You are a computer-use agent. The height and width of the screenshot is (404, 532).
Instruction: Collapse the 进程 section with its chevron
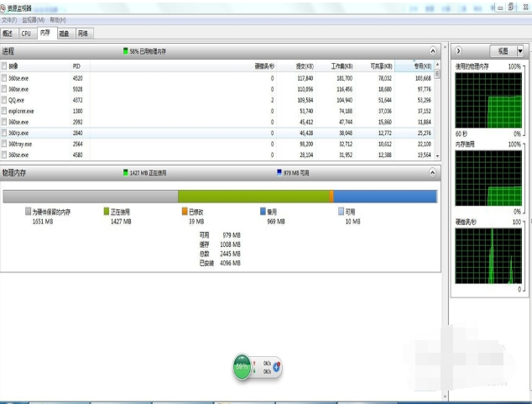(434, 51)
